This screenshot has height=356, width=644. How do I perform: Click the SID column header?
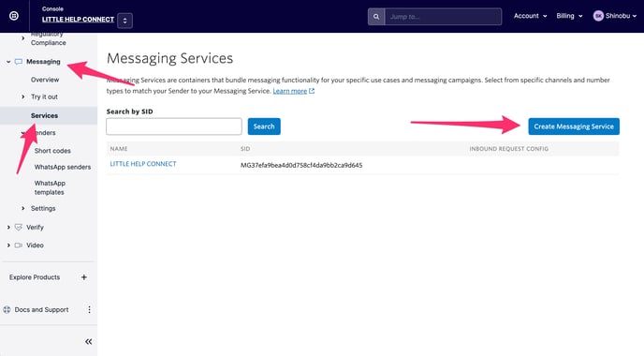(x=245, y=149)
